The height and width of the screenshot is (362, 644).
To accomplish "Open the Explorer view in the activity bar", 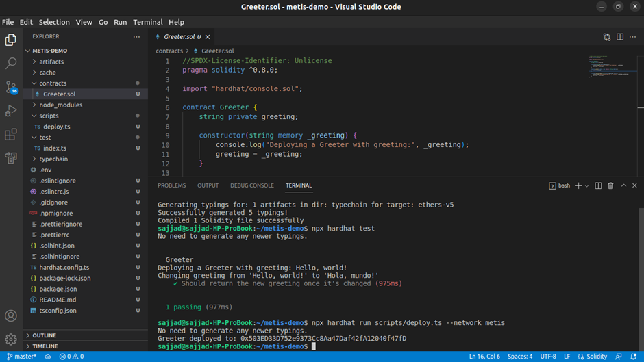I will [11, 40].
